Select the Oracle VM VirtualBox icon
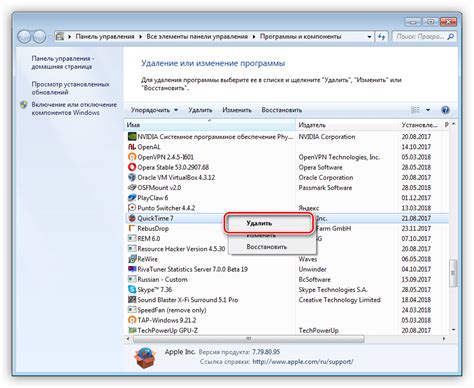Viewport: 474px width, 388px height. pos(132,177)
